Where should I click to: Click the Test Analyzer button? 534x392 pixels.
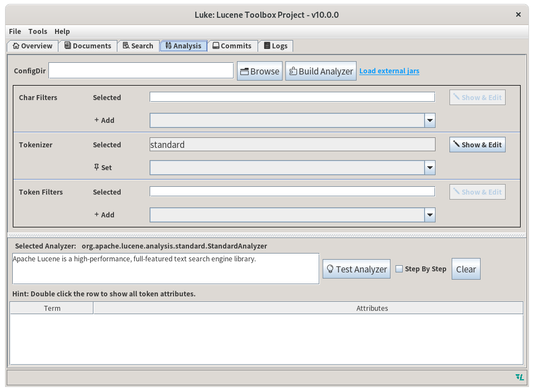tap(357, 269)
